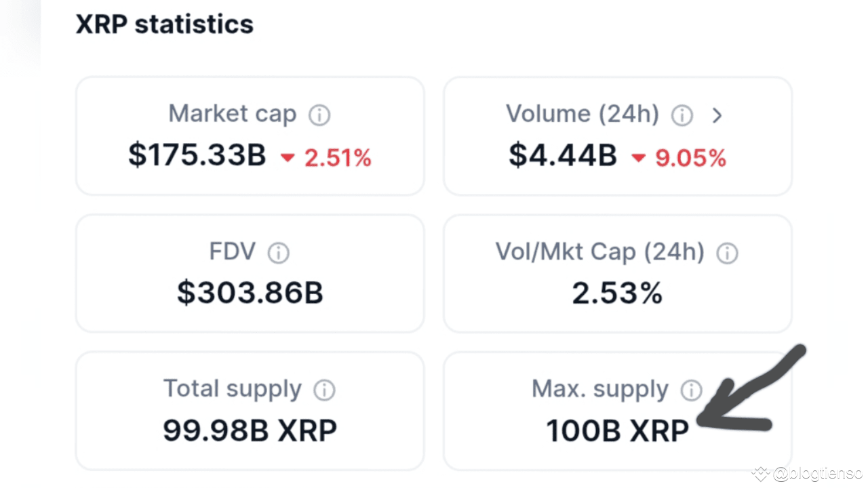The width and height of the screenshot is (868, 488).
Task: Open the Market cap card
Action: 250,136
